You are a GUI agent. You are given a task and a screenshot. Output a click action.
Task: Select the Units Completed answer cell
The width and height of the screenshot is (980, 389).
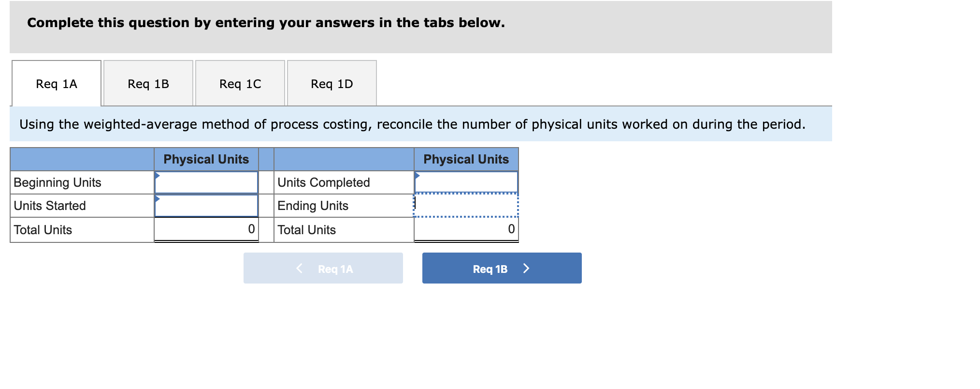465,182
